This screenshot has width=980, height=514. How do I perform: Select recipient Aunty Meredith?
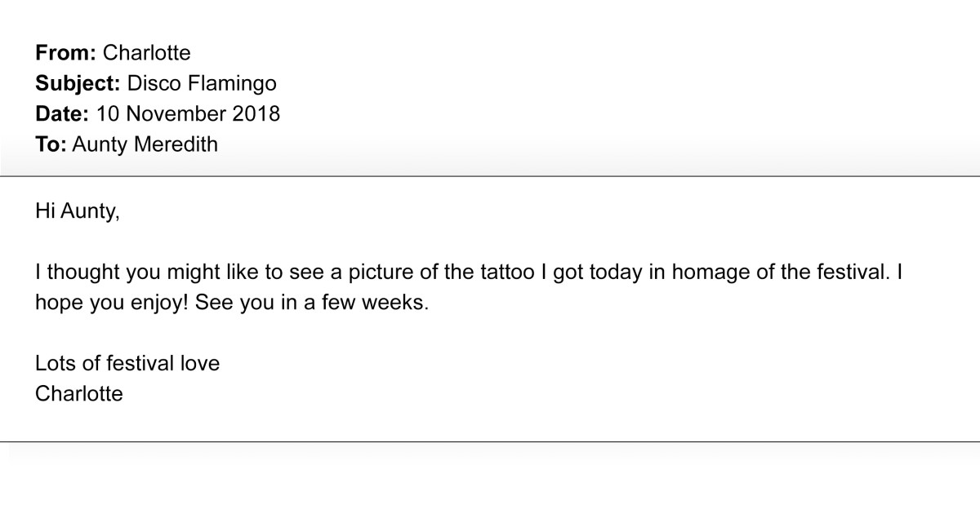[145, 144]
